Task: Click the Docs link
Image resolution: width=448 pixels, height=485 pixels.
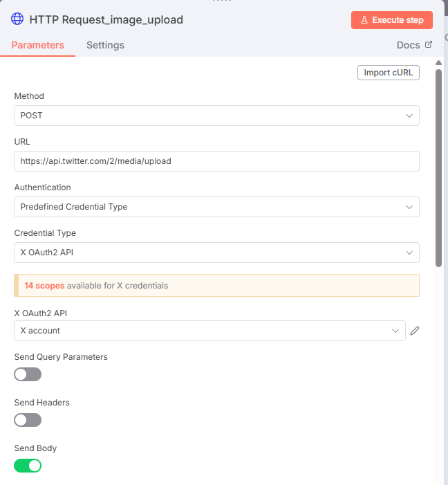Action: (408, 45)
